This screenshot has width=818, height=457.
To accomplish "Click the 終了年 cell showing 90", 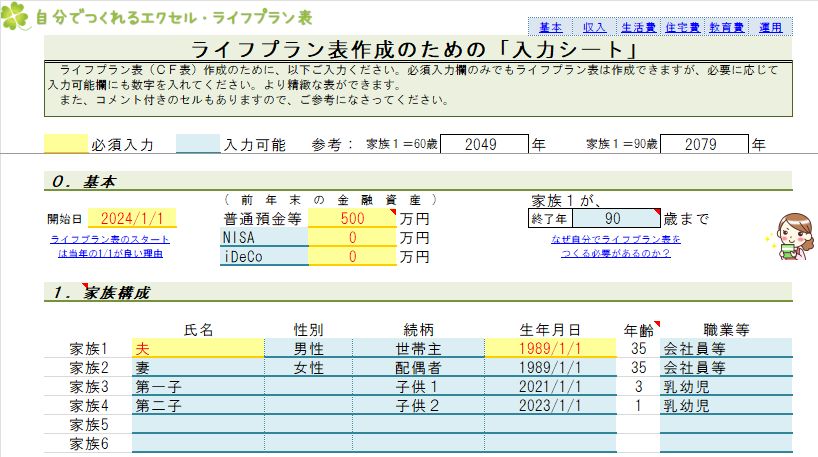I will (614, 218).
